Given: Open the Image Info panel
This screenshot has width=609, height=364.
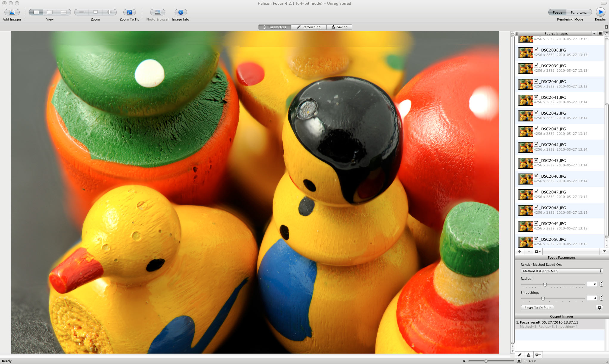Looking at the screenshot, I should coord(181,12).
